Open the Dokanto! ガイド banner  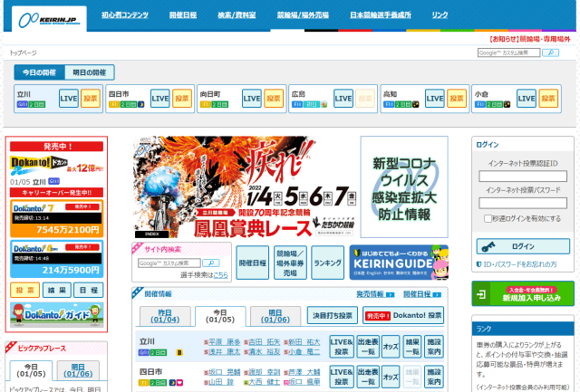[x=56, y=314]
